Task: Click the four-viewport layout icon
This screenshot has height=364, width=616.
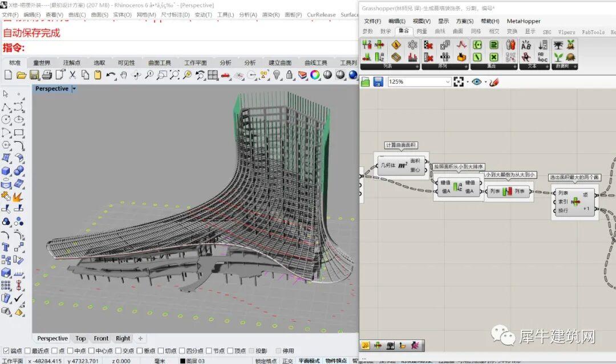Action: click(213, 75)
